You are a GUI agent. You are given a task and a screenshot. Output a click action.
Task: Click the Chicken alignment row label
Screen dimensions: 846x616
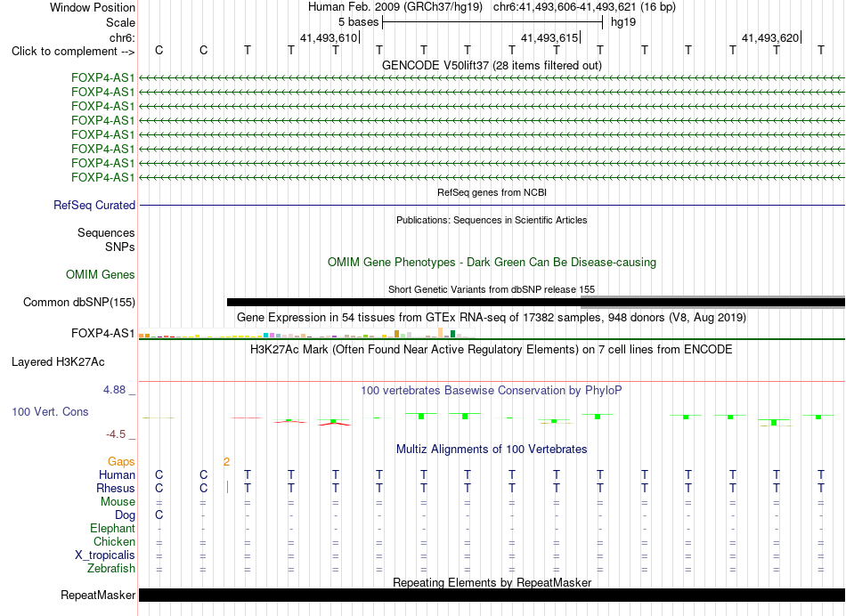click(x=114, y=541)
